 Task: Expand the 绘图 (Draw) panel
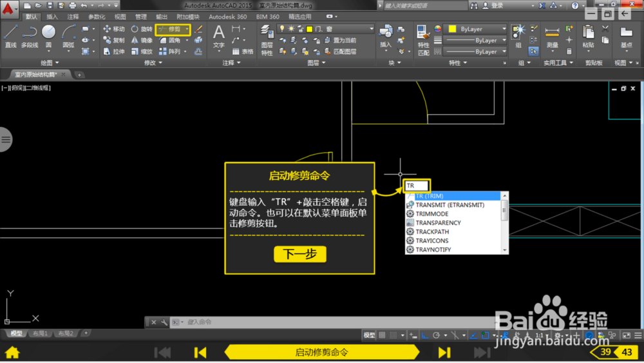(x=50, y=63)
